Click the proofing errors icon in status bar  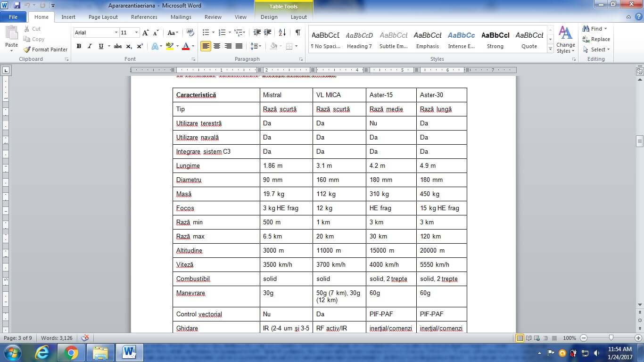click(85, 338)
